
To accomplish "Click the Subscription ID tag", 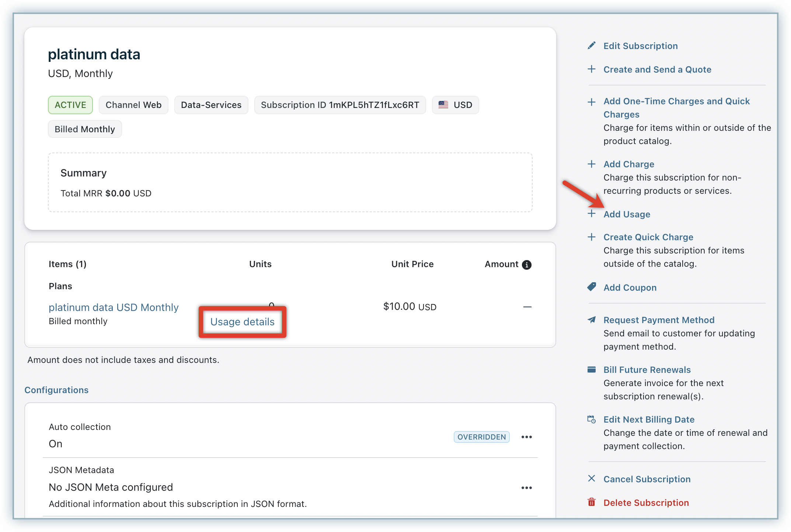I will pyautogui.click(x=340, y=105).
